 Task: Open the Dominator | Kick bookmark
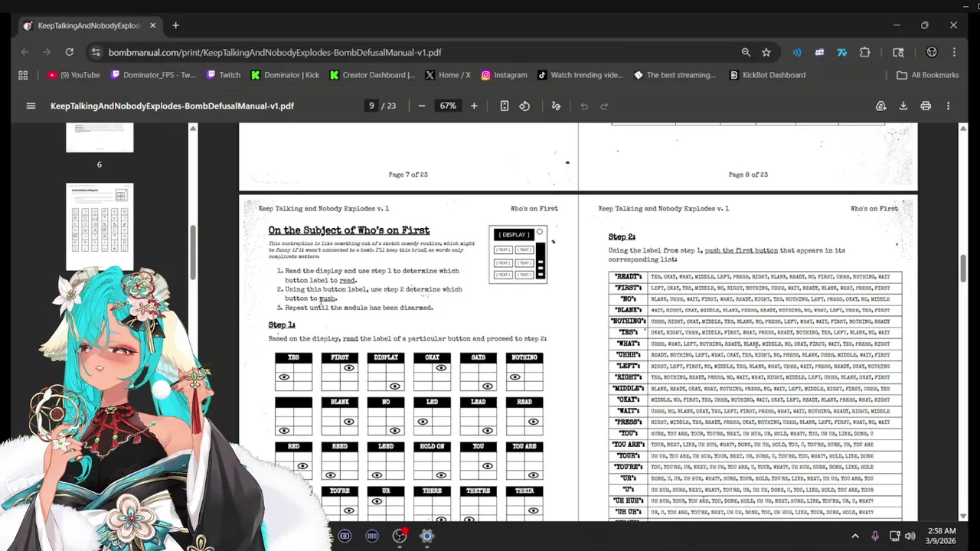click(x=284, y=75)
